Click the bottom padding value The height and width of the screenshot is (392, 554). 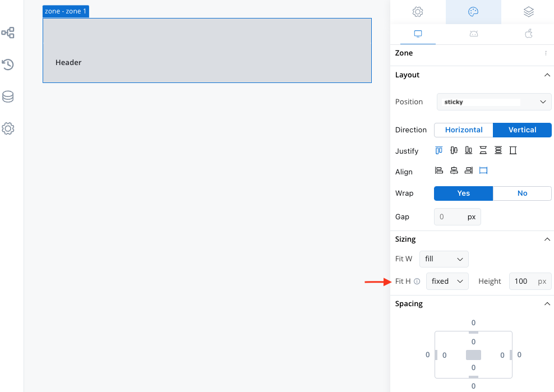tap(473, 368)
